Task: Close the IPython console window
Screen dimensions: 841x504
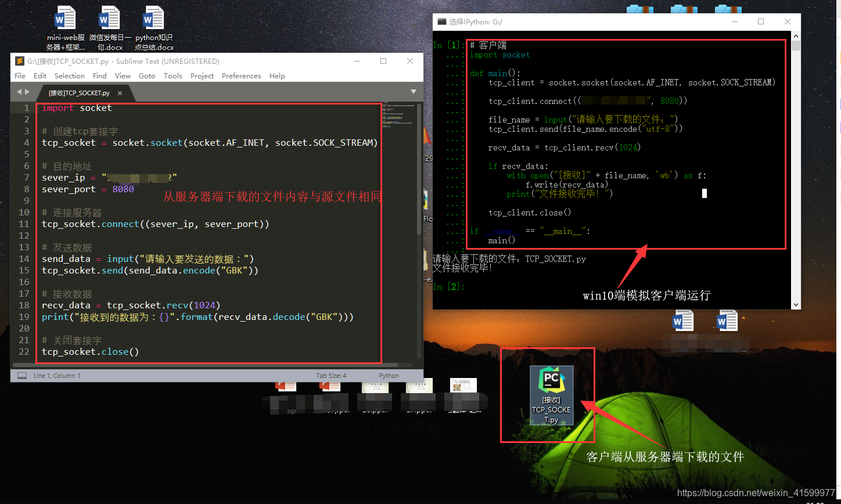Action: [x=788, y=21]
